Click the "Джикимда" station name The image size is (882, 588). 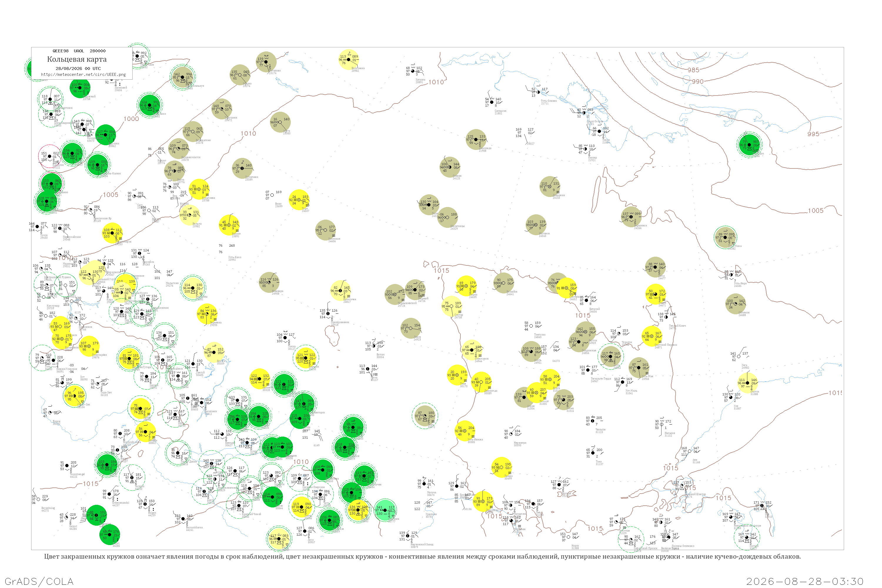pyautogui.click(x=490, y=390)
